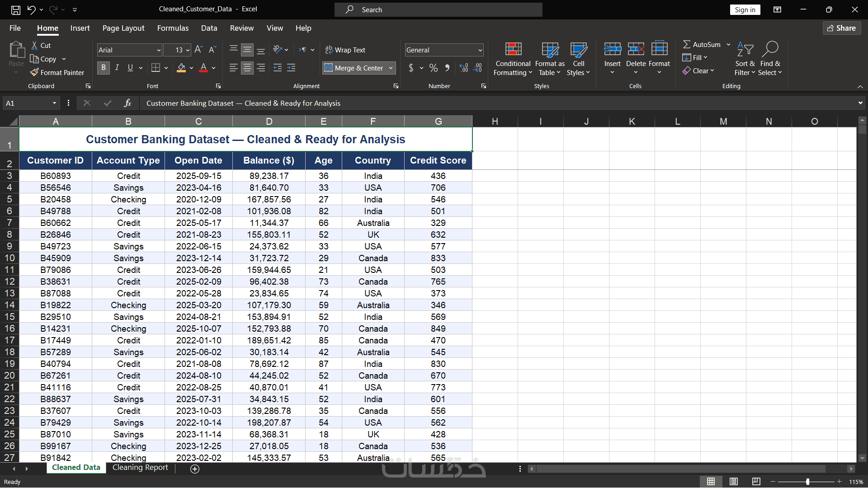Open the General number format dropdown
This screenshot has width=868, height=488.
pyautogui.click(x=480, y=50)
